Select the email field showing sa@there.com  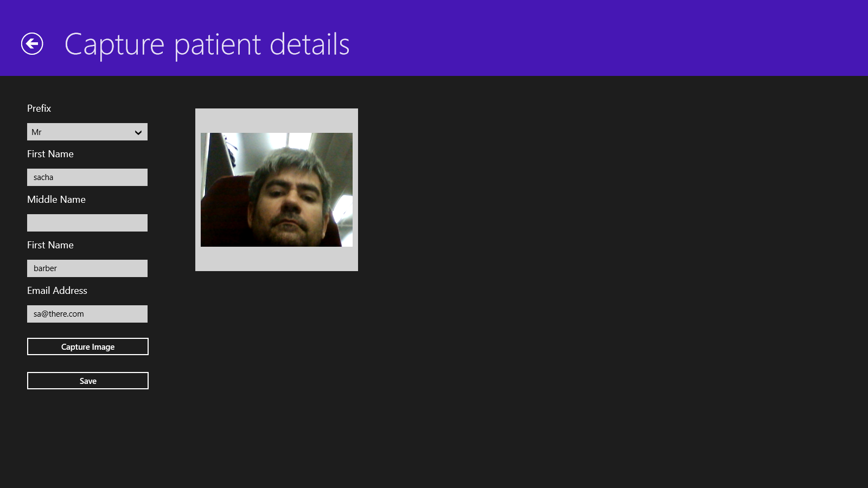(x=87, y=314)
